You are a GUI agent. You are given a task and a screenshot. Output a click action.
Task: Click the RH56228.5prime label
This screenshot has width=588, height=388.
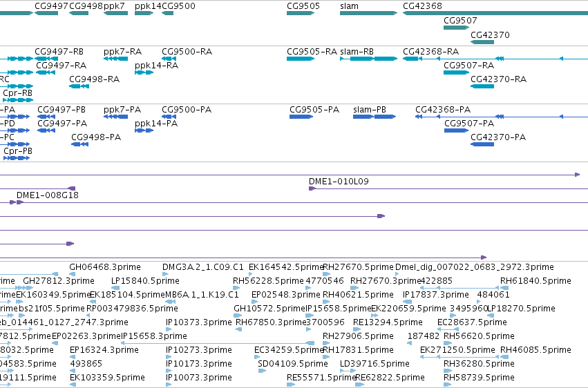pos(268,281)
